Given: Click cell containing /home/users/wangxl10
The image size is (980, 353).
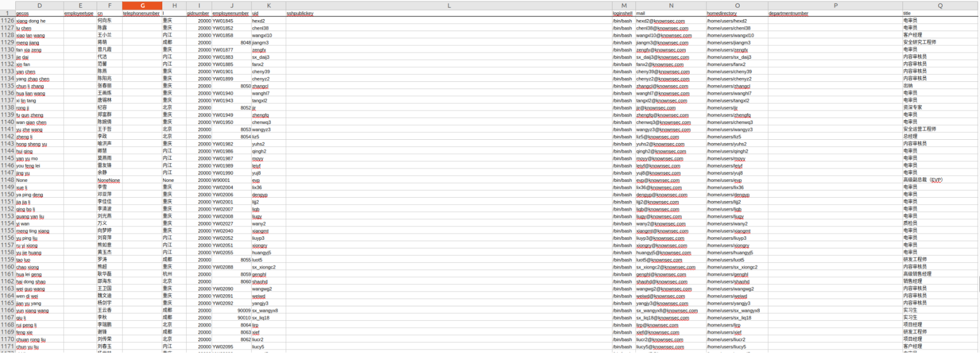Looking at the screenshot, I should coord(730,35).
